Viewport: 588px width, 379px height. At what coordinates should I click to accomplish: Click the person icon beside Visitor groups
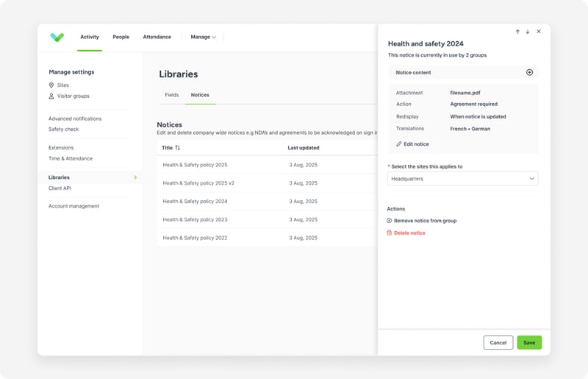point(51,96)
